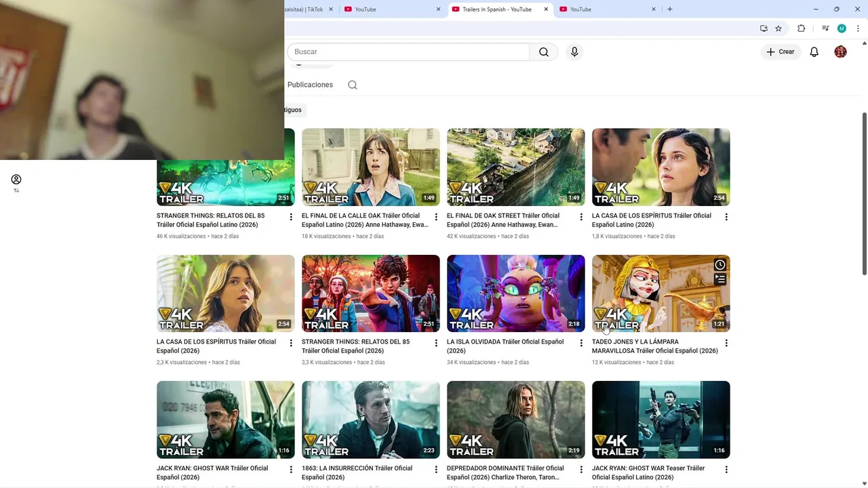Open LA CASA DE LOS ESPÍRITUS Latino title
The height and width of the screenshot is (488, 868).
coord(652,220)
